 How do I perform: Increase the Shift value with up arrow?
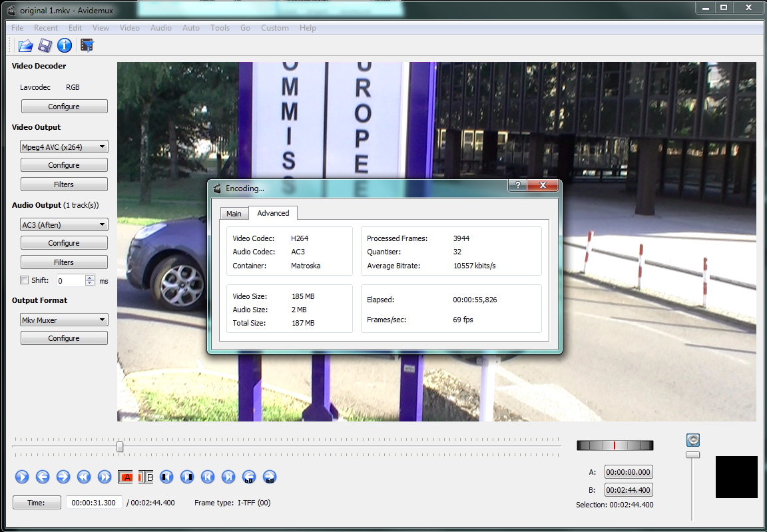(89, 277)
